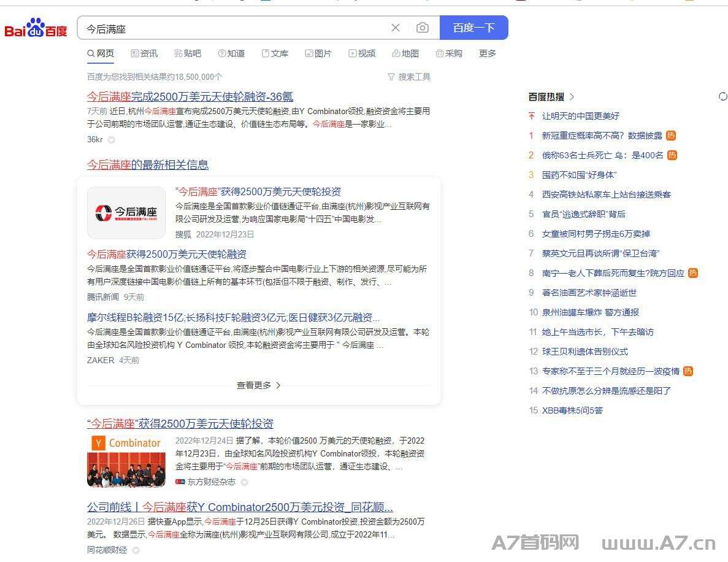
Task: Click 热 badge beside 新冠重症概率 topic
Action: pyautogui.click(x=671, y=136)
